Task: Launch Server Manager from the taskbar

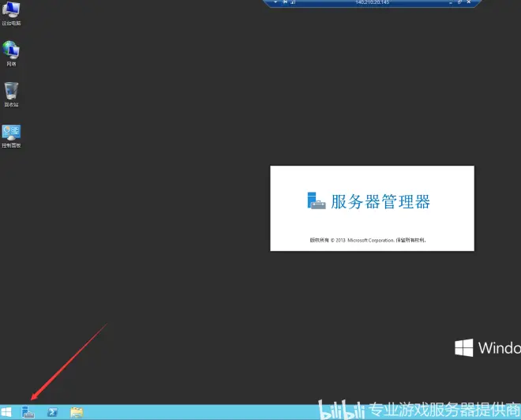Action: (x=28, y=412)
